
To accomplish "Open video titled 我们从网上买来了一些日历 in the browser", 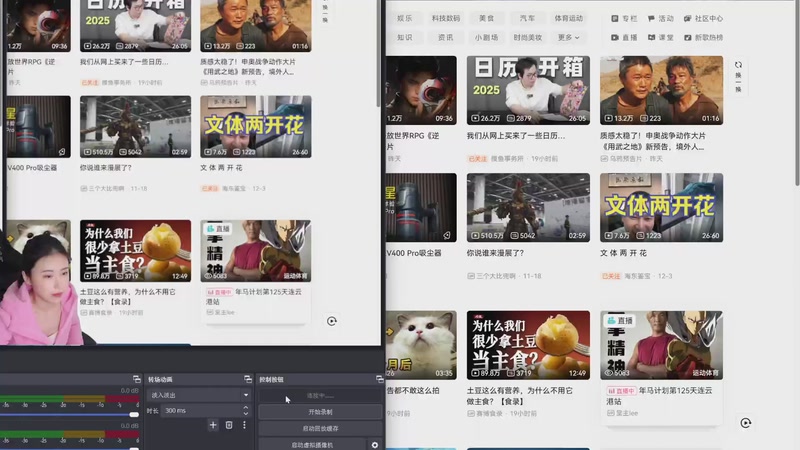I will pos(516,136).
